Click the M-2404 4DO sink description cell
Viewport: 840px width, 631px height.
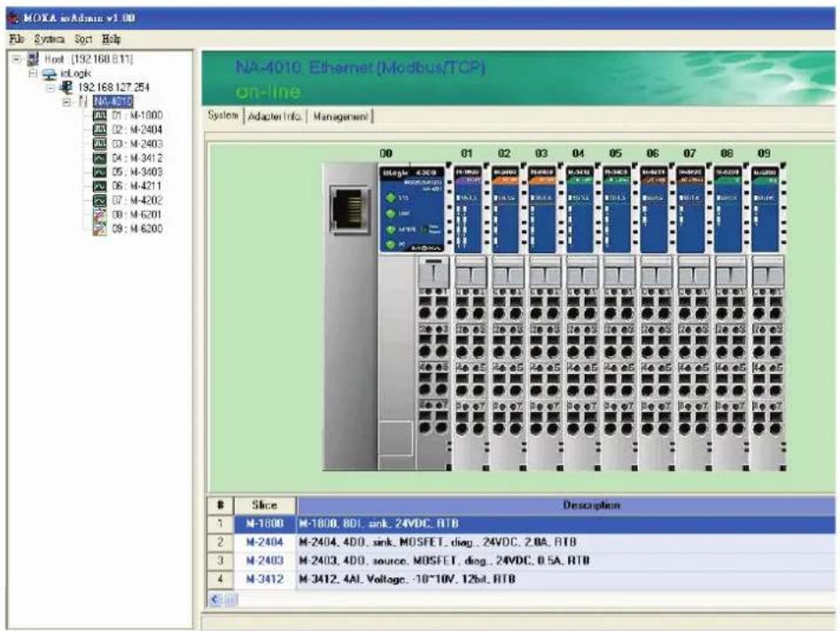click(566, 542)
